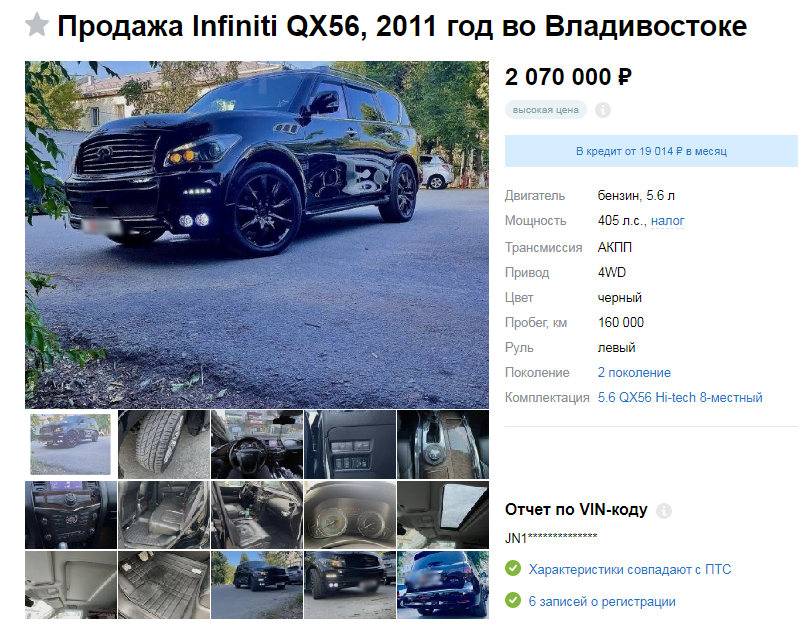Select the gear shifter thumbnail
Viewport: 810px width, 635px height.
coord(443,444)
